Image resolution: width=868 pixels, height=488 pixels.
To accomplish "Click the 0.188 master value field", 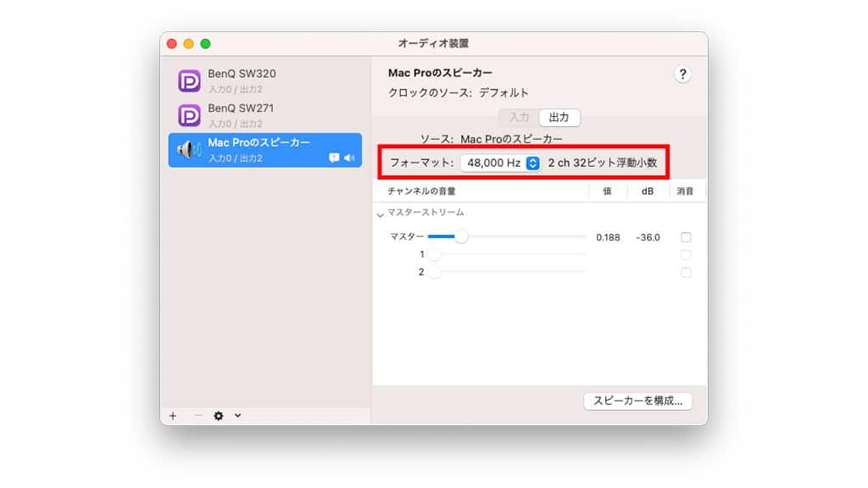I will 608,237.
